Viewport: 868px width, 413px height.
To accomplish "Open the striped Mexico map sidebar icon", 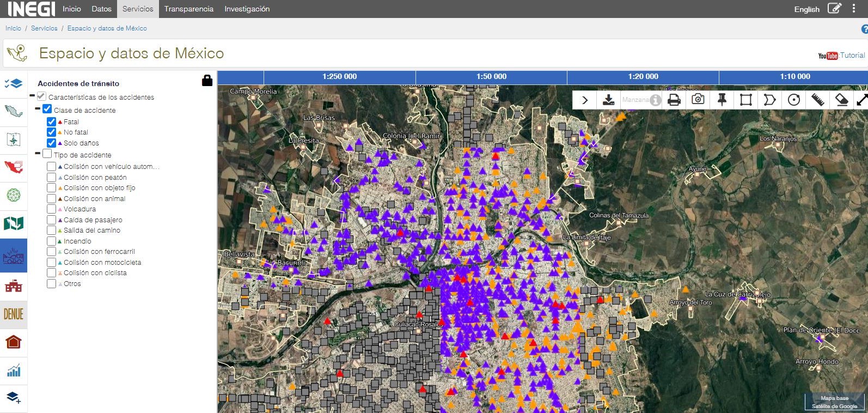I will (14, 112).
